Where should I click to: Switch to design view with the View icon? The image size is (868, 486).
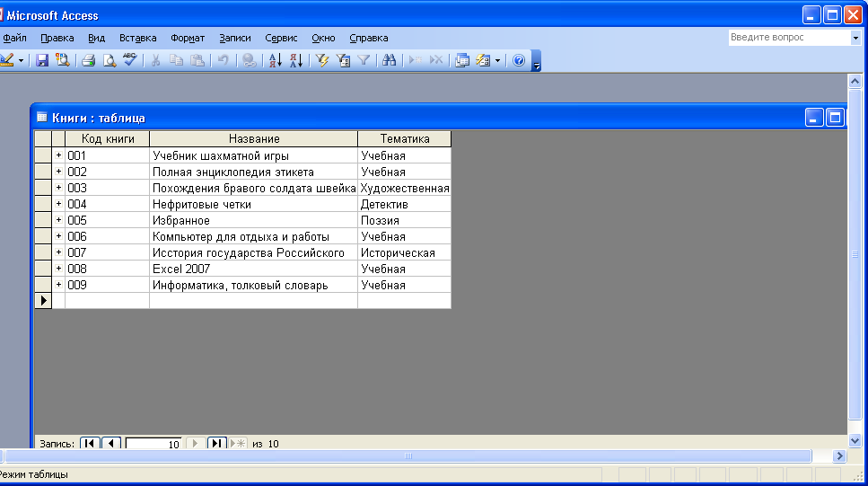(6, 60)
